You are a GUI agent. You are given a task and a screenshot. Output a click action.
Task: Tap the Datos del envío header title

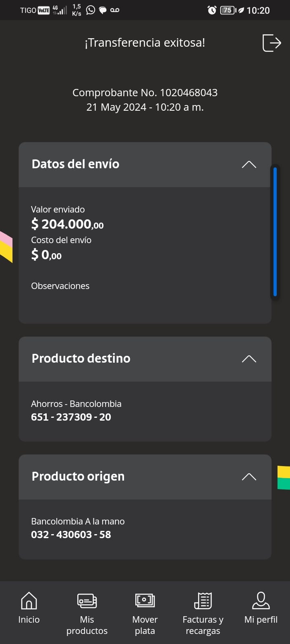pos(75,164)
